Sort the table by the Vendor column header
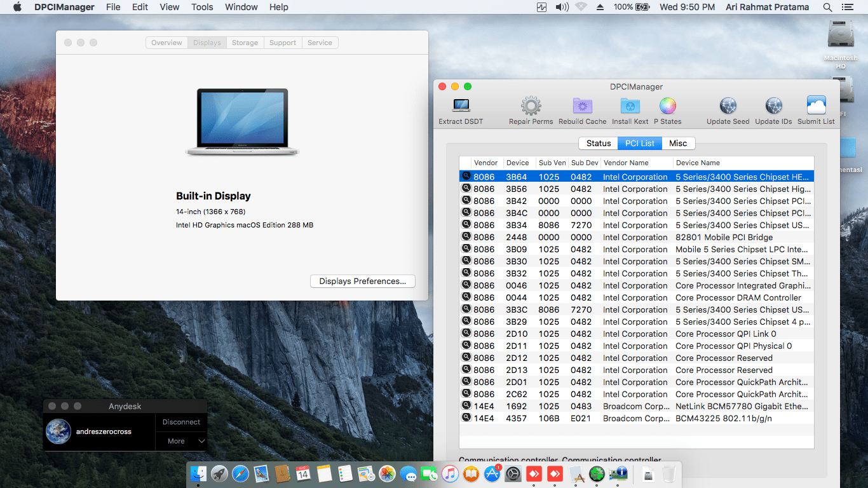 (487, 163)
